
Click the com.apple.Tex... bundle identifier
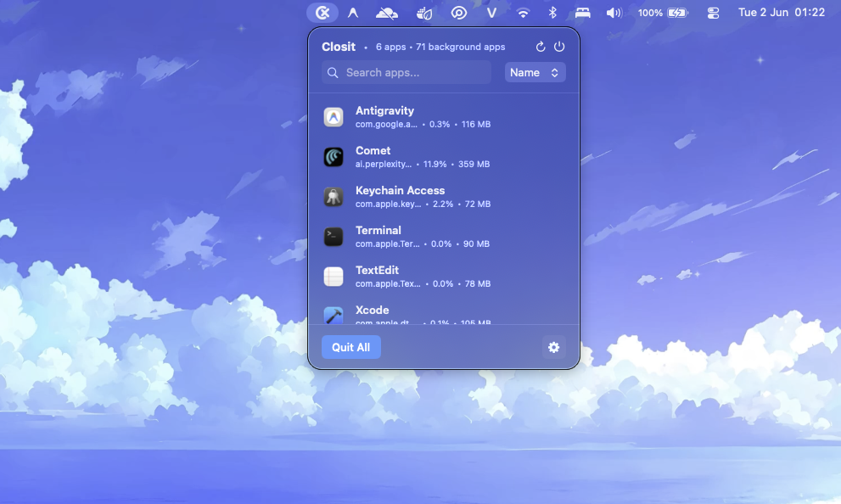388,283
